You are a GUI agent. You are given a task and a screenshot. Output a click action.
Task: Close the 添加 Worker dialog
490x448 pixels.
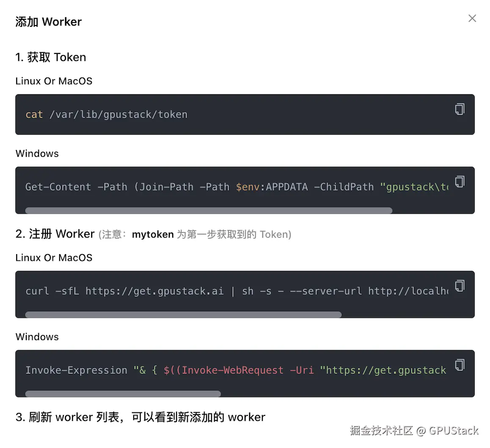[x=472, y=18]
